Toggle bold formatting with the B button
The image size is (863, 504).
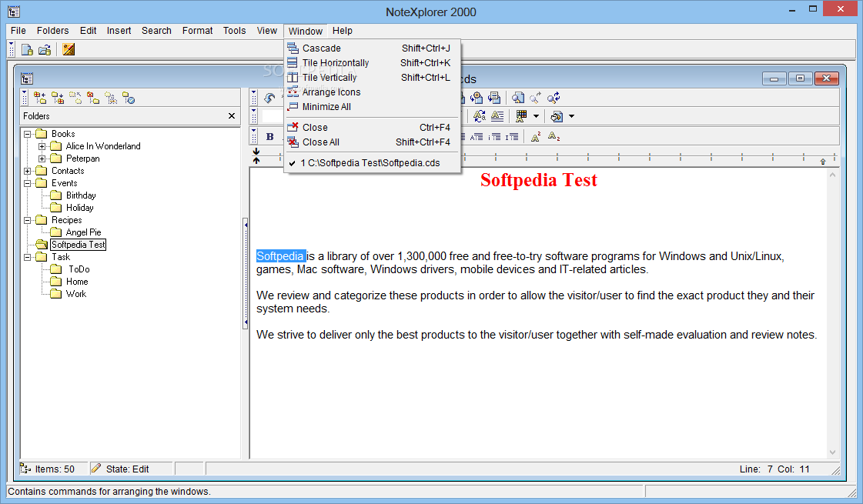(x=269, y=136)
